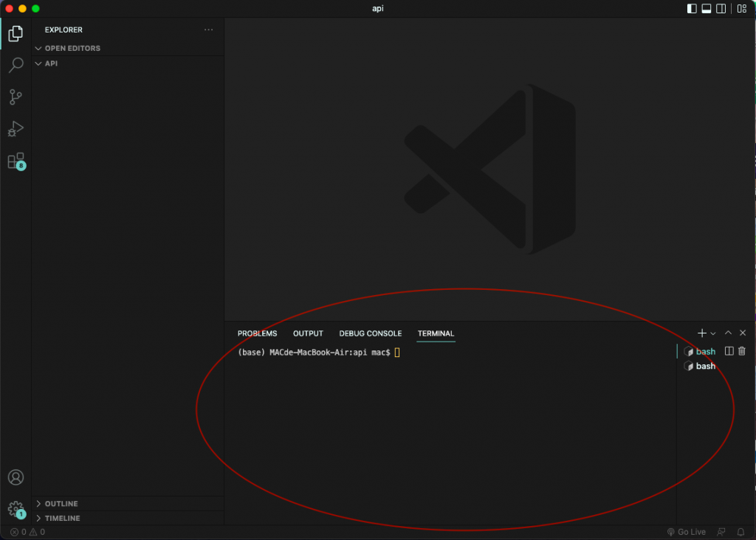The height and width of the screenshot is (540, 756).
Task: Switch to the Terminal tab
Action: pyautogui.click(x=436, y=333)
